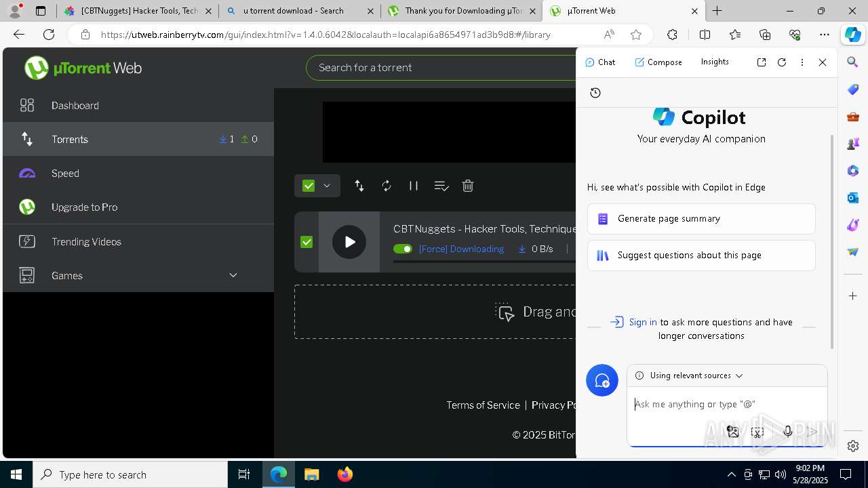Click the µTorrent Web logo
The image size is (868, 488).
[x=83, y=68]
